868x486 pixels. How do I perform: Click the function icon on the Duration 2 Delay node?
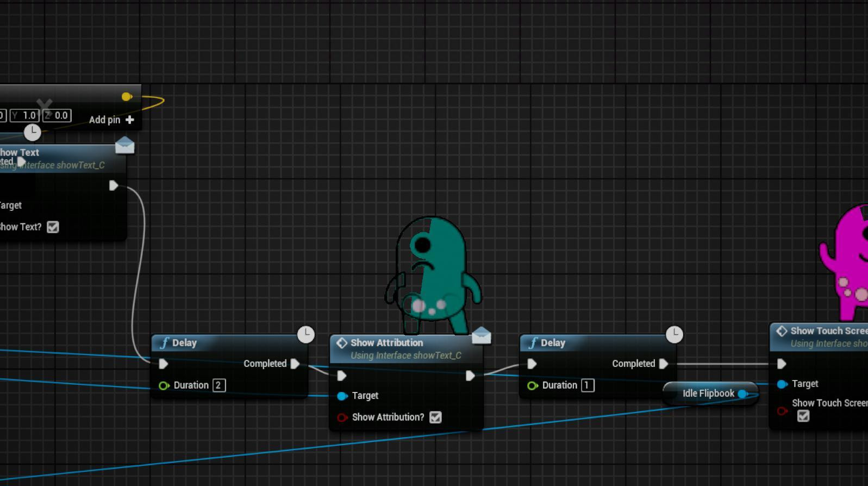click(x=164, y=343)
